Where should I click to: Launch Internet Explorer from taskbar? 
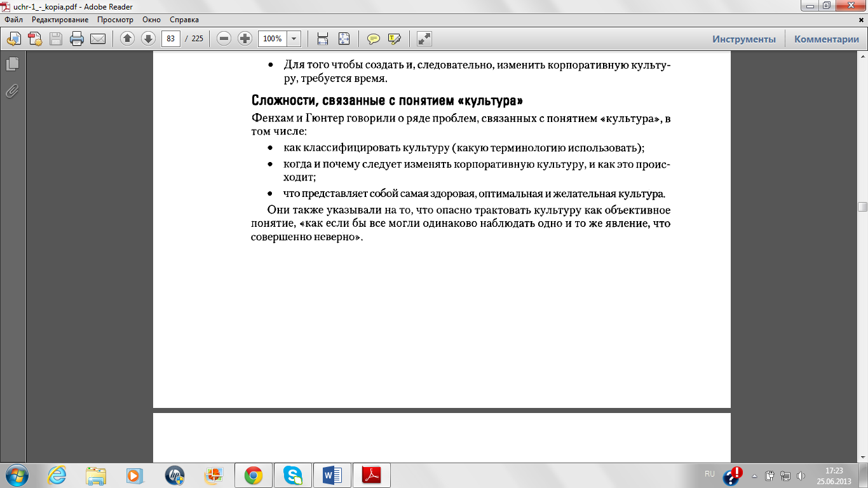[x=57, y=475]
